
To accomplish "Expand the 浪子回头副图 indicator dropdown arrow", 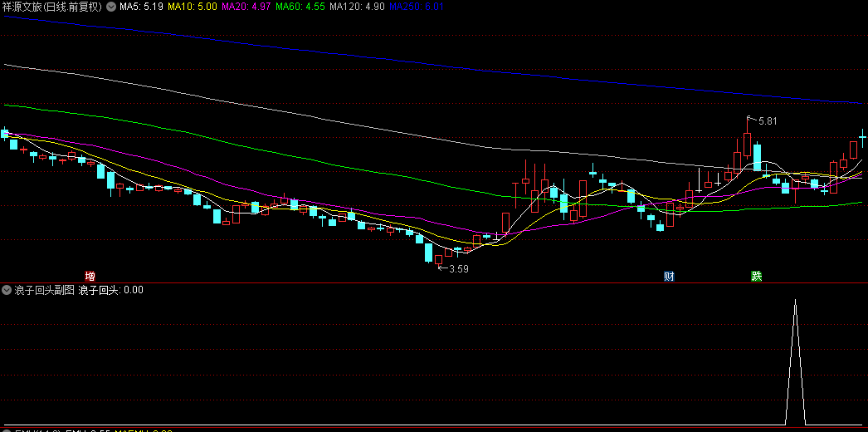I will 7,290.
